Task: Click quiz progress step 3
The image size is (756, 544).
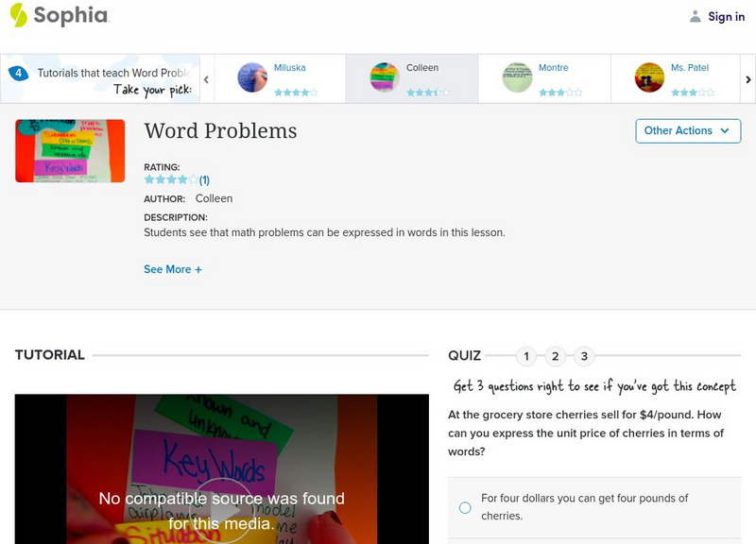Action: 584,357
